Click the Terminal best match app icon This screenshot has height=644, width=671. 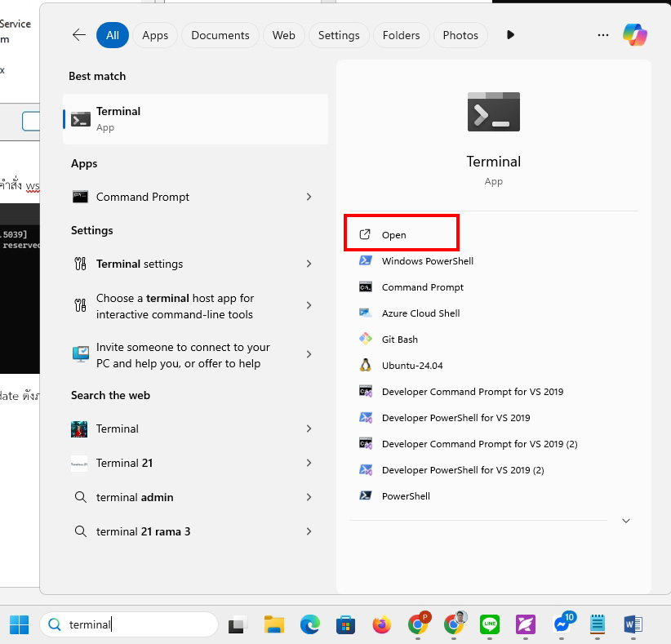point(81,119)
